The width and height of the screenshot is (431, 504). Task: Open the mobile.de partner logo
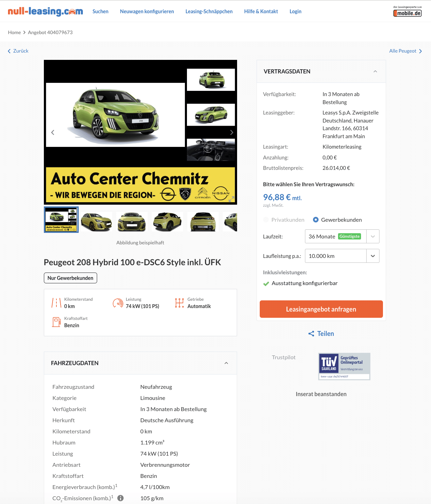407,11
